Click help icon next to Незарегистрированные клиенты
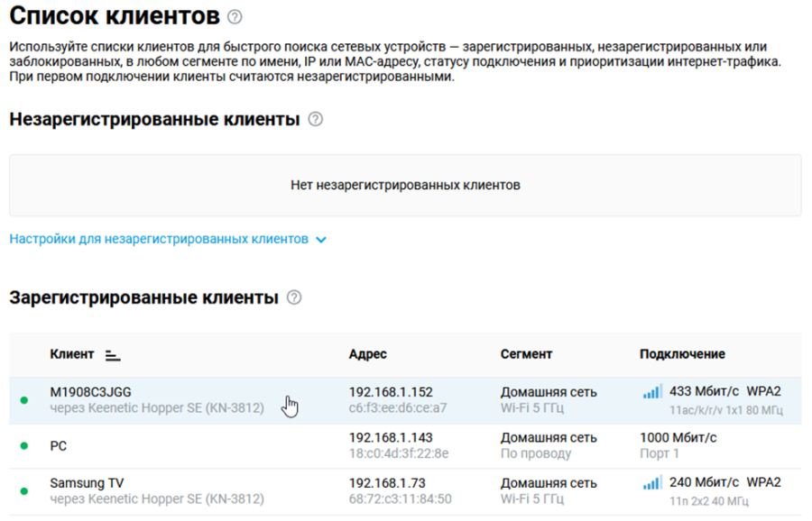 (316, 119)
